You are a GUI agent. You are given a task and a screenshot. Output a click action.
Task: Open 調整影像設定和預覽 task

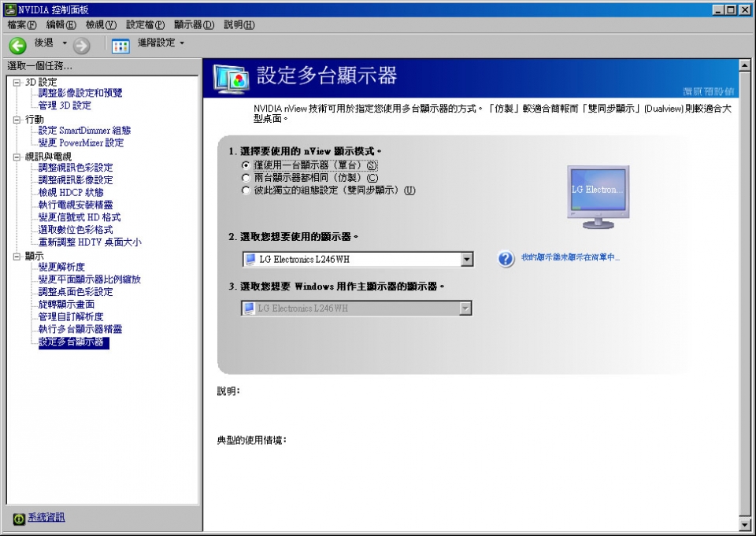tap(80, 93)
